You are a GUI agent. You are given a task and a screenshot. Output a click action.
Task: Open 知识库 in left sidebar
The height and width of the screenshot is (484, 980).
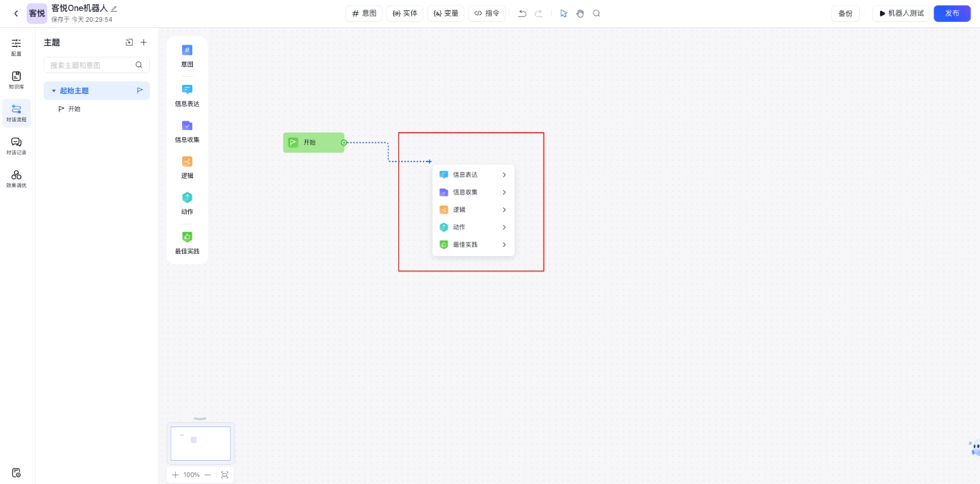click(16, 79)
